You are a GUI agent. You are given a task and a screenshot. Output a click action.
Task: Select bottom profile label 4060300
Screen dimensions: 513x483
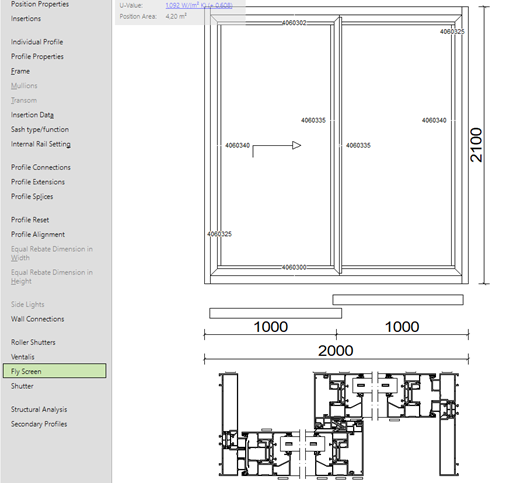pyautogui.click(x=294, y=267)
